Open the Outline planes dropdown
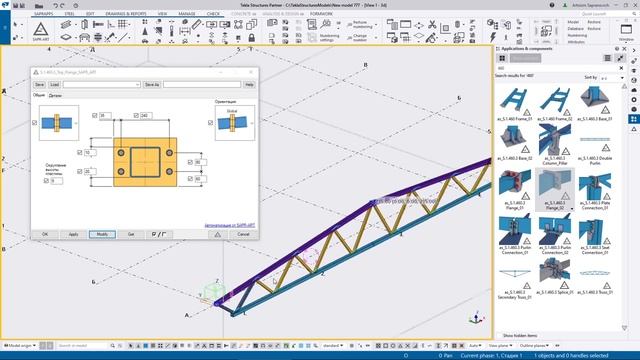This screenshot has height=360, width=640. click(534, 346)
